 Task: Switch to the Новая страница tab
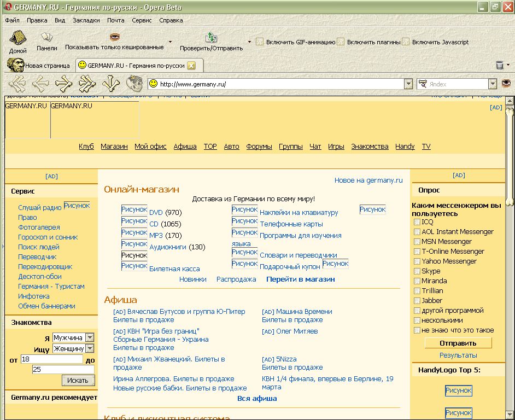pos(39,66)
